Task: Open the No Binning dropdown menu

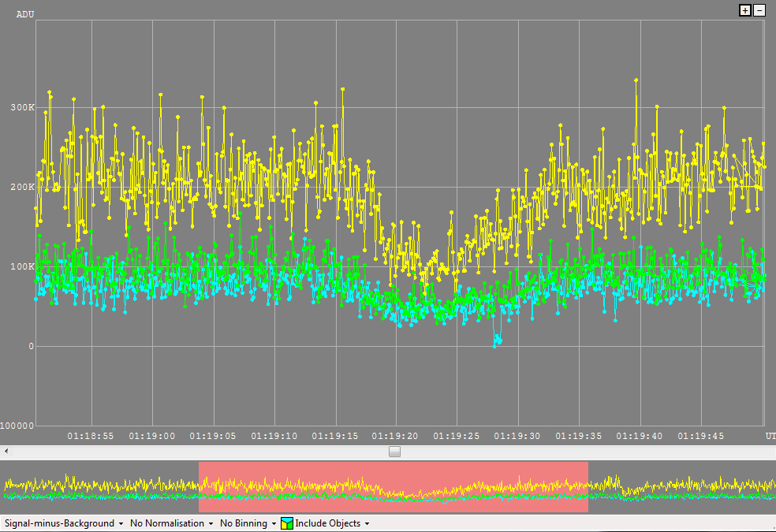Action: coord(248,523)
